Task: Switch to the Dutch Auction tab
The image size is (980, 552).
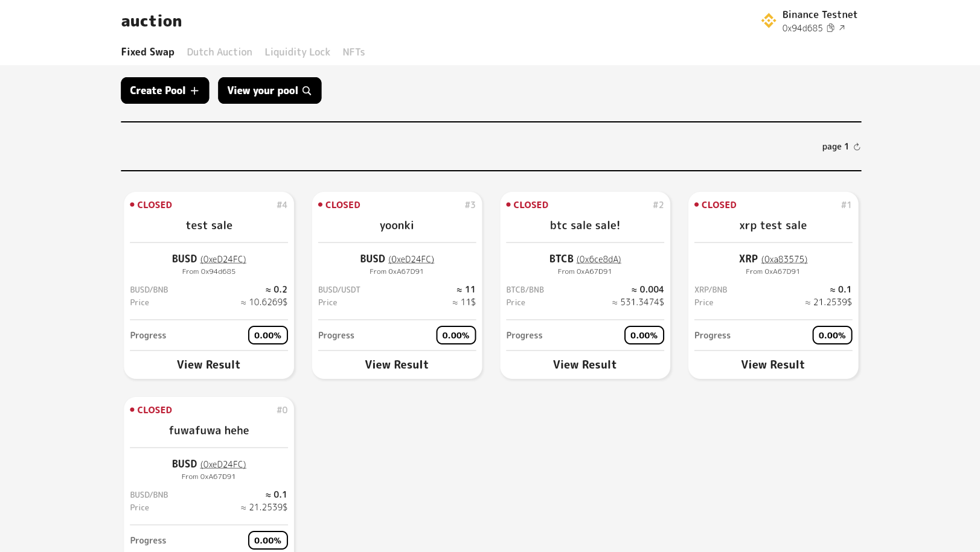Action: point(219,52)
